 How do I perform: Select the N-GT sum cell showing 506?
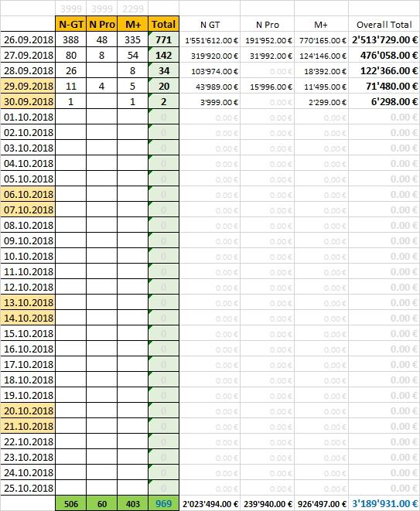[x=70, y=504]
